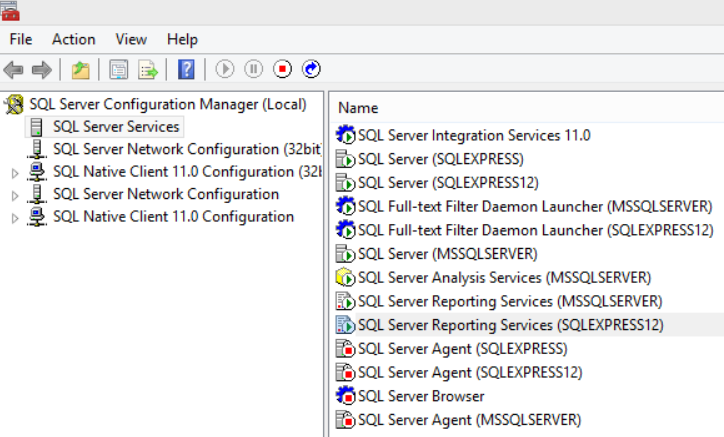
Task: Select the SQL Server (SQLEXPRESS12) service
Action: tap(448, 183)
